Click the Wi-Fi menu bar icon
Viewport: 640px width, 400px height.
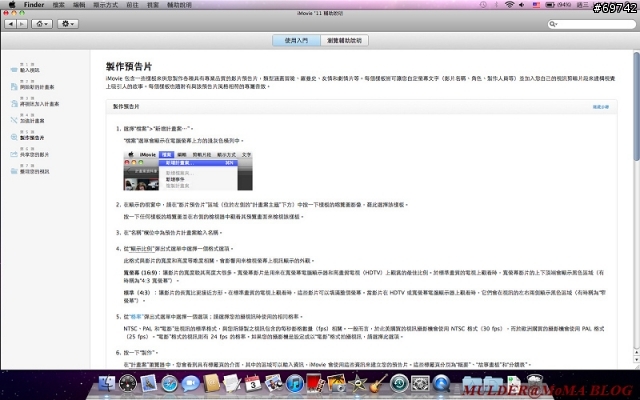pos(509,5)
